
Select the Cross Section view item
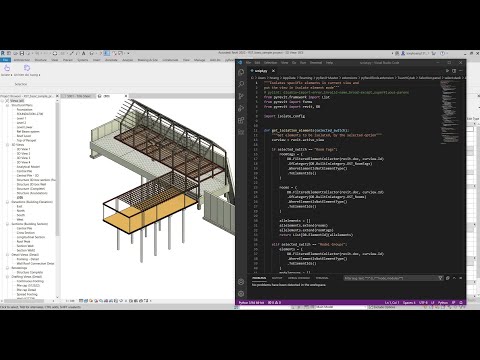26,233
